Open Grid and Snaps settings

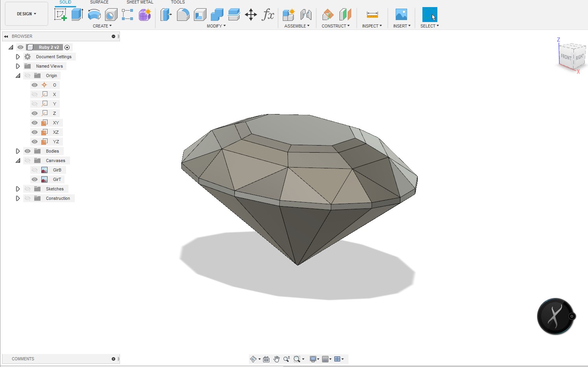(x=326, y=359)
